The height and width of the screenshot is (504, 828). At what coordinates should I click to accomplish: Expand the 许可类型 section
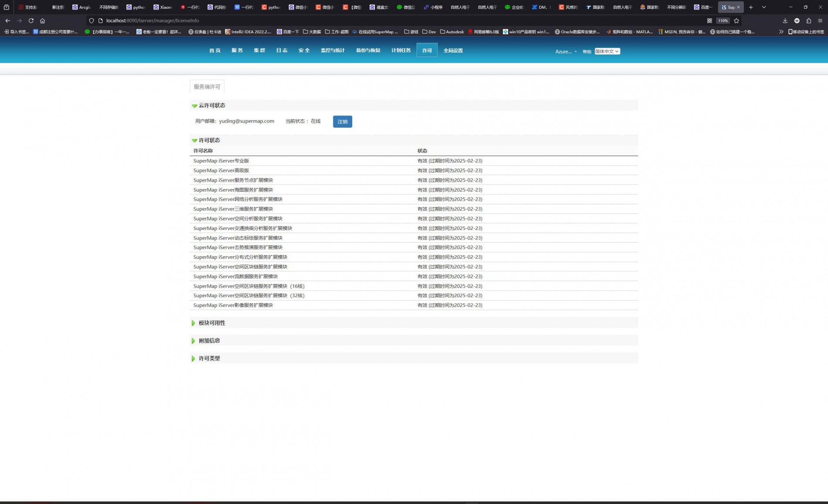pos(193,359)
